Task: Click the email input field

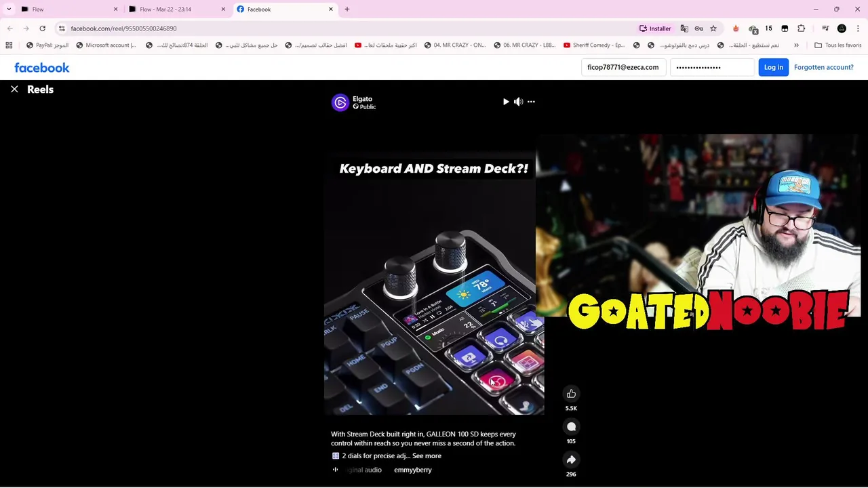Action: 623,67
